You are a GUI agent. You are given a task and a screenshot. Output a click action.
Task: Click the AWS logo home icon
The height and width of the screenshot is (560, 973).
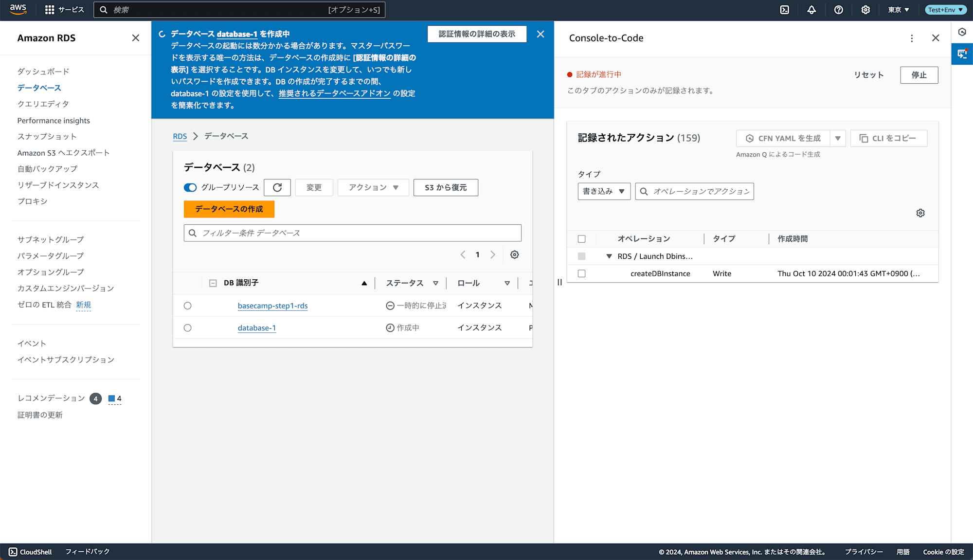point(18,10)
